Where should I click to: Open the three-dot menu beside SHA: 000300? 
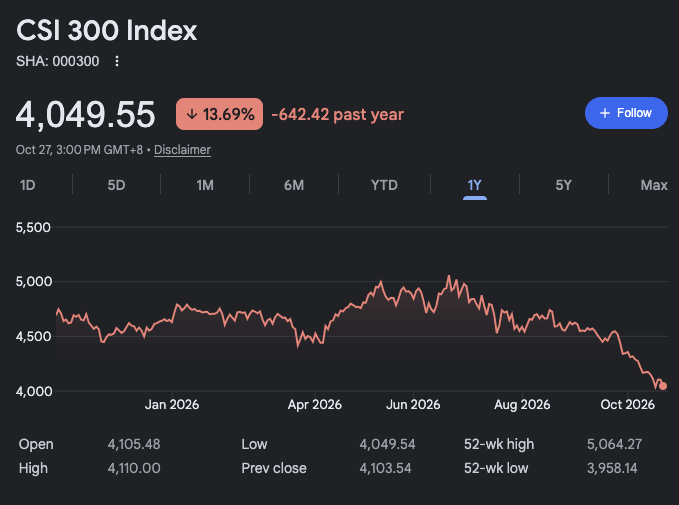point(116,61)
